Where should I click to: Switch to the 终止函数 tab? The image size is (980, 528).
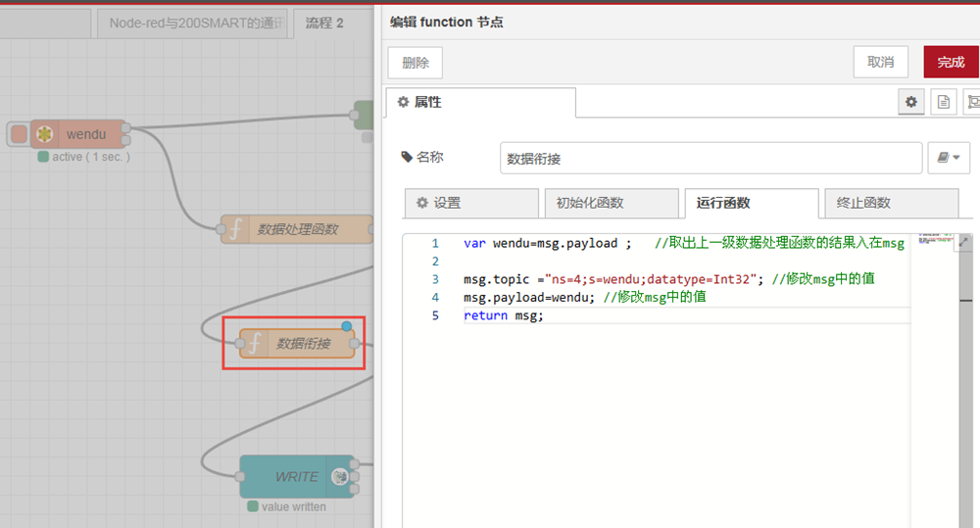[892, 203]
